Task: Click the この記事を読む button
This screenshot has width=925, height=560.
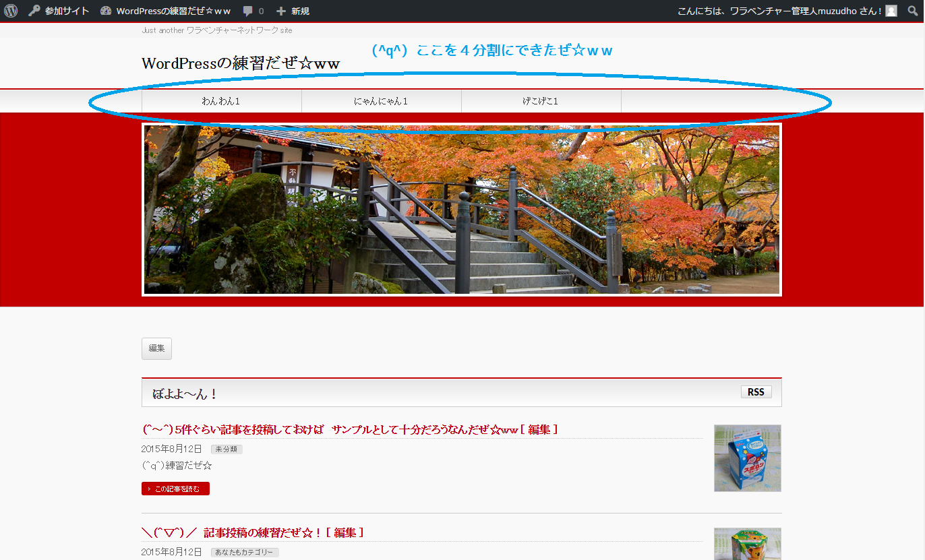Action: [175, 489]
